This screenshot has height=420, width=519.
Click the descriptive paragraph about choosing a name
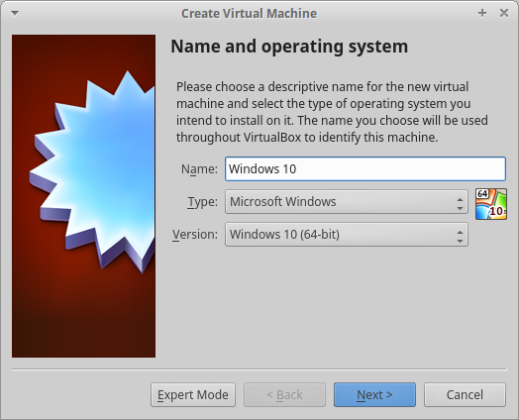point(332,112)
